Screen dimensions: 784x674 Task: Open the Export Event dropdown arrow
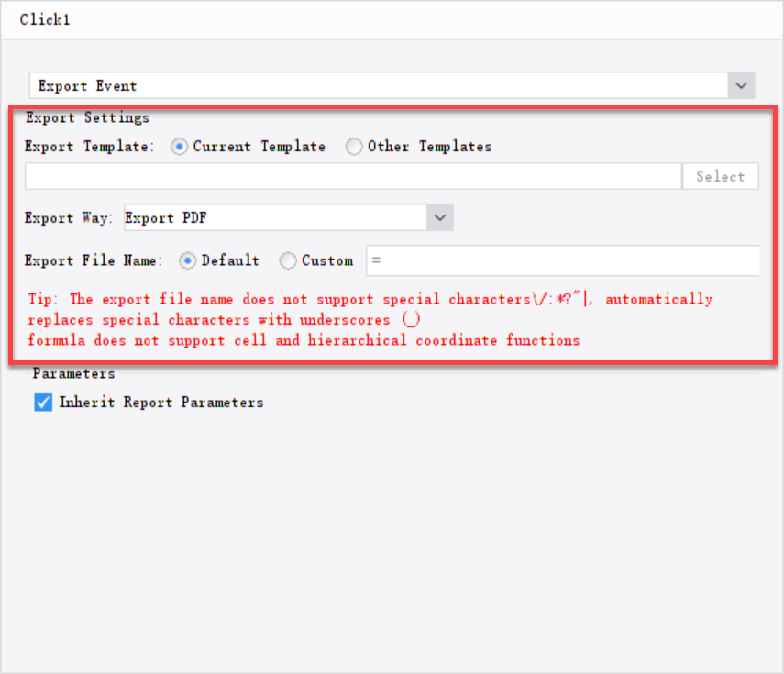(x=741, y=86)
